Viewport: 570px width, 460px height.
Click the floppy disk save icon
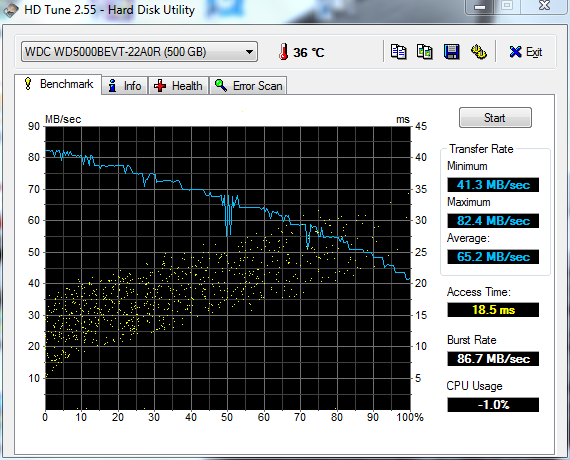coord(451,52)
